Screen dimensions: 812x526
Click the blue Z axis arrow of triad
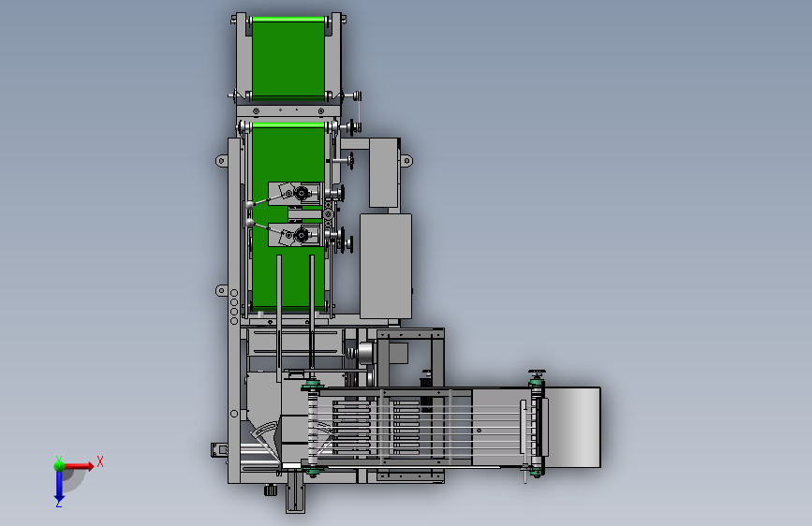(59, 488)
